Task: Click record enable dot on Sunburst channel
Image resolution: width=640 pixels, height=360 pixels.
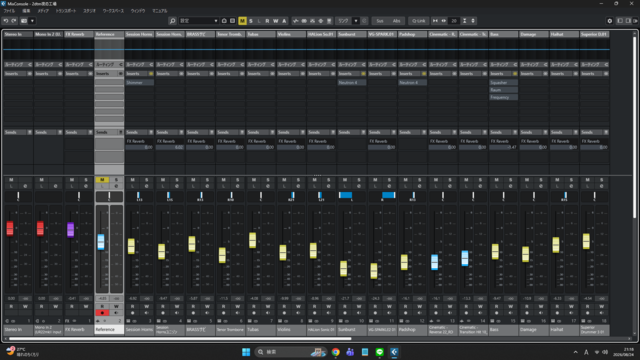Action: [x=345, y=313]
